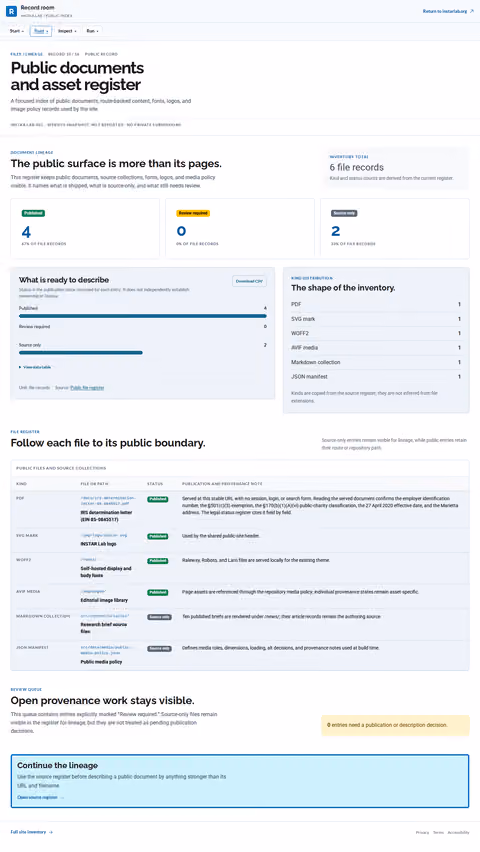This screenshot has width=480, height=852.
Task: Click the Markdown collection row in kind distribution
Action: [376, 362]
